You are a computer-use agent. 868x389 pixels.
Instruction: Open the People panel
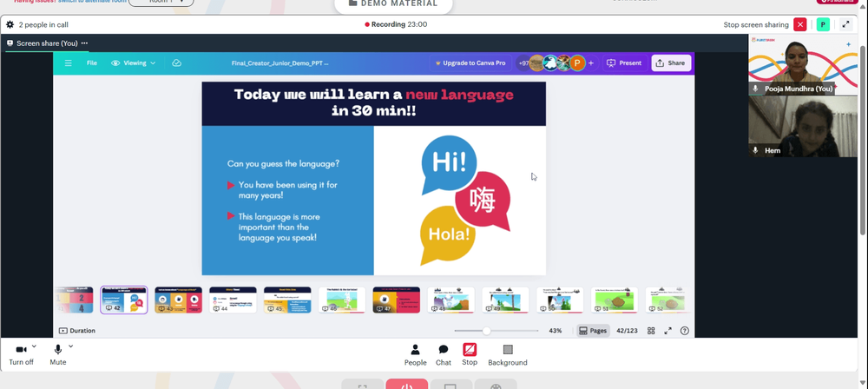415,355
